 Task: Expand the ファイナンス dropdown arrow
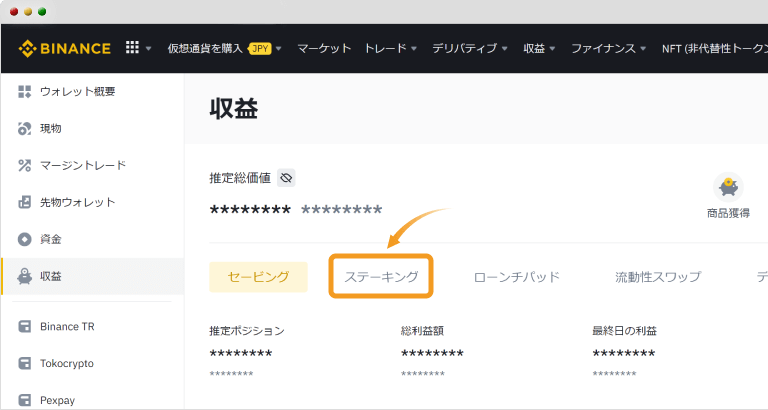643,48
